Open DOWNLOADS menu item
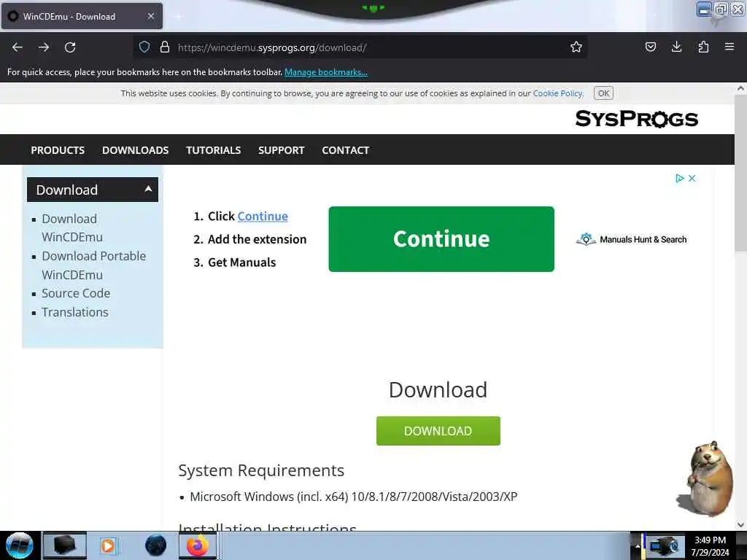This screenshot has width=747, height=560. pos(135,150)
